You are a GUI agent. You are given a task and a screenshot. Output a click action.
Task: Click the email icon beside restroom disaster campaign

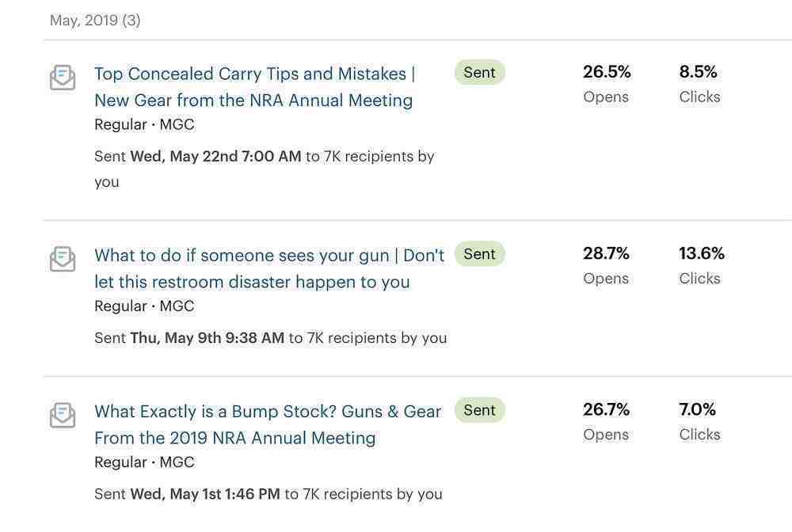tap(63, 259)
